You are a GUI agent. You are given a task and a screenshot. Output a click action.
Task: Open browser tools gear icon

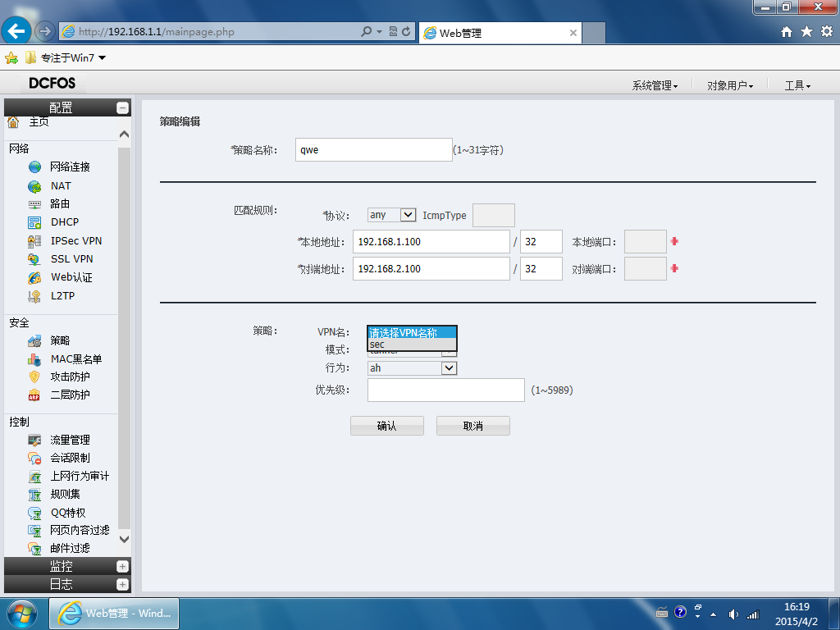(827, 32)
